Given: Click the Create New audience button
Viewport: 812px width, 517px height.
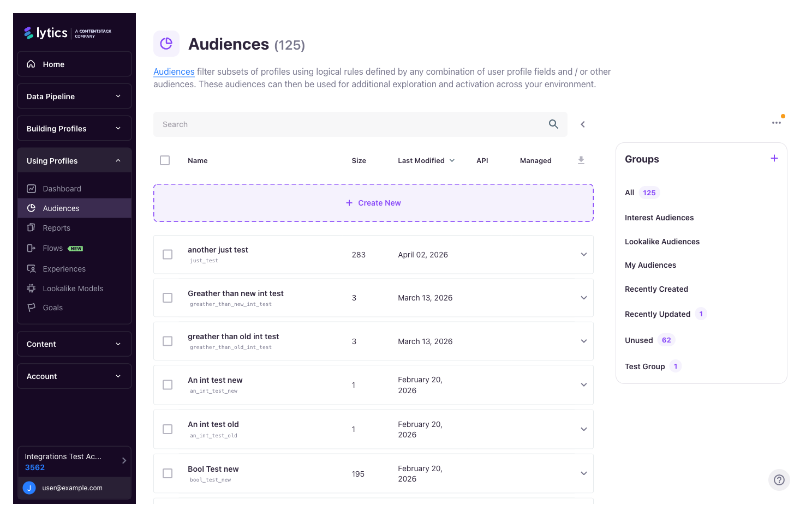Looking at the screenshot, I should [x=373, y=202].
